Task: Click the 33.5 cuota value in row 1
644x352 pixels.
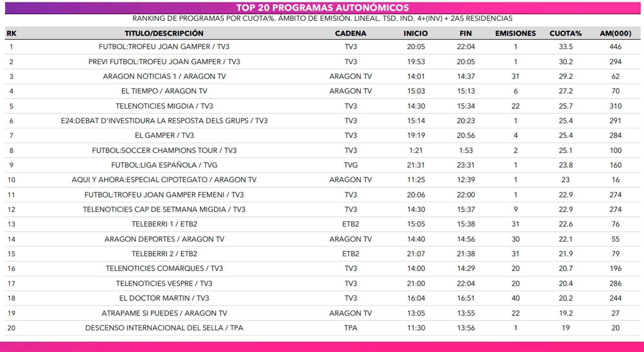Action: coord(565,47)
